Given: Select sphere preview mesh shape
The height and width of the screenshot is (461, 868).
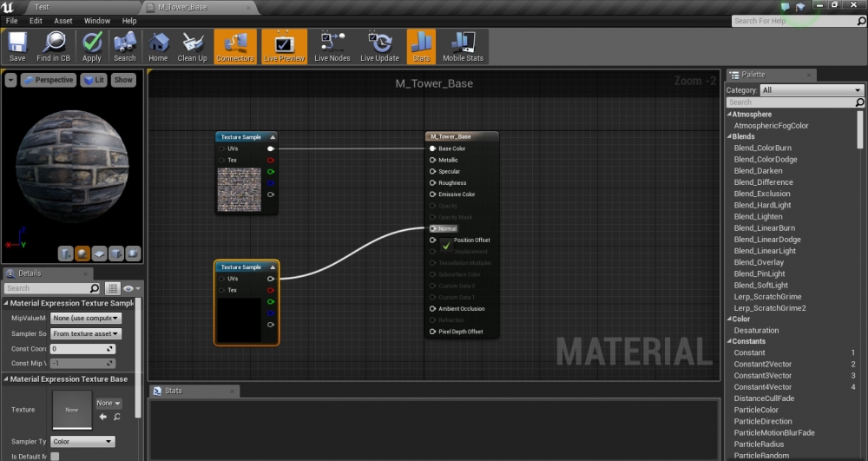Looking at the screenshot, I should (x=82, y=254).
